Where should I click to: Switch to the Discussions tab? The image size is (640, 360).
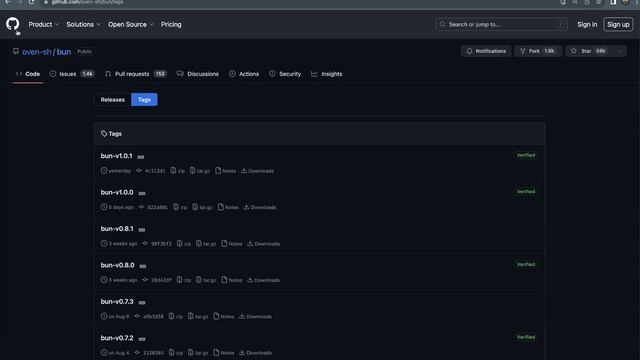(198, 74)
